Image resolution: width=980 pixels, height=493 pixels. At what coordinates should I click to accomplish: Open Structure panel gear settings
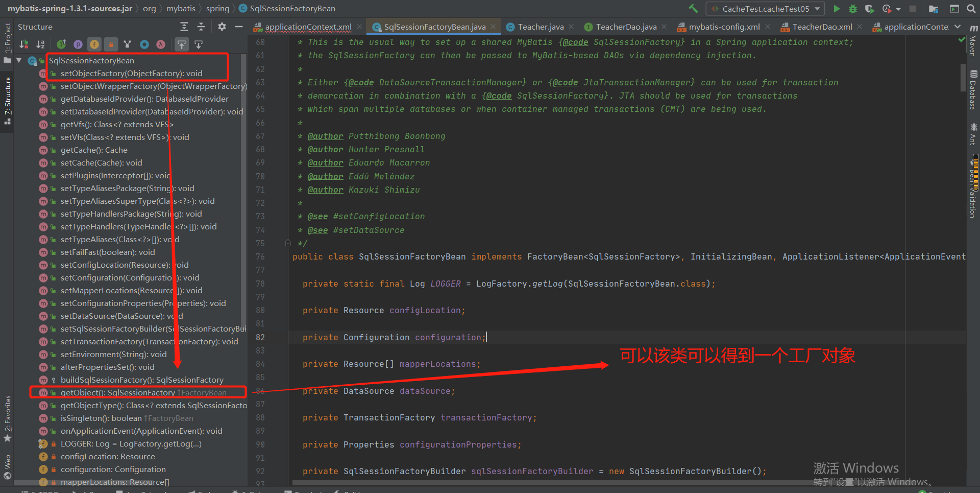pyautogui.click(x=222, y=27)
